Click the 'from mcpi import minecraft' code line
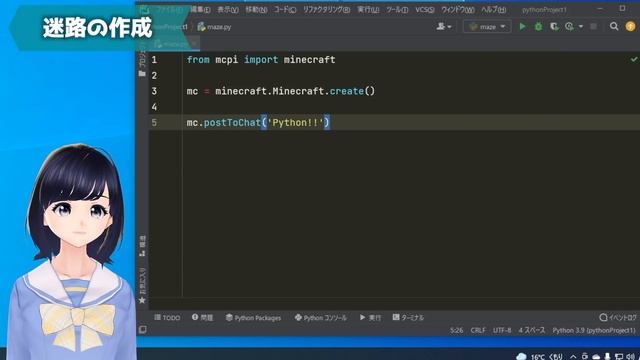This screenshot has height=360, width=640. tap(261, 60)
